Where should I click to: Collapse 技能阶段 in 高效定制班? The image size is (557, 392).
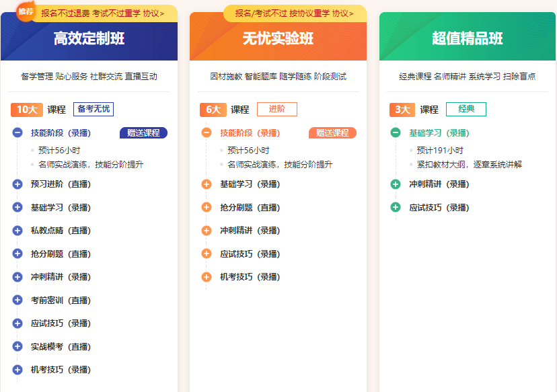(17, 132)
